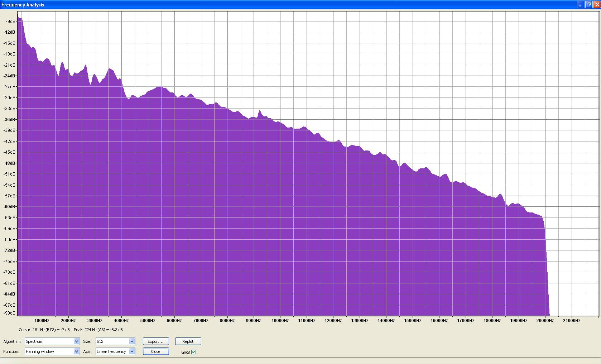Click the 15000Hz axis label
Viewport: 601px width, 364px height.
413,321
